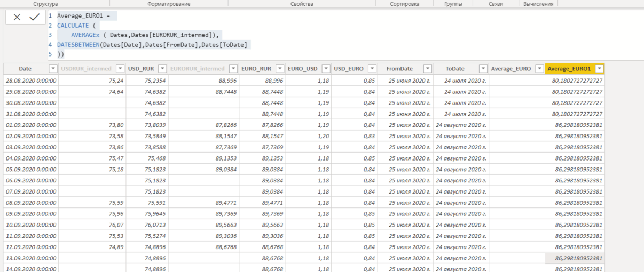644x272 pixels.
Task: Click the Сортировка ribbon group label
Action: pos(405,4)
